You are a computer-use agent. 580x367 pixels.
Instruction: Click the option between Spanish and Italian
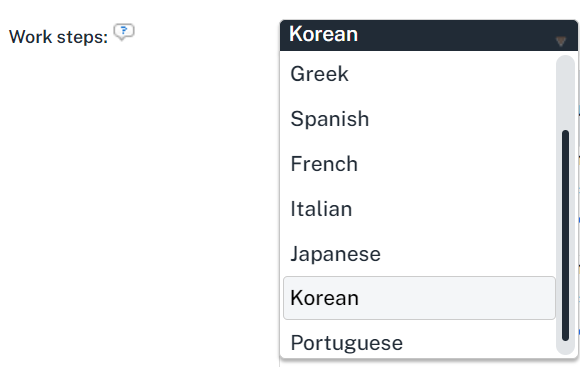[419, 164]
